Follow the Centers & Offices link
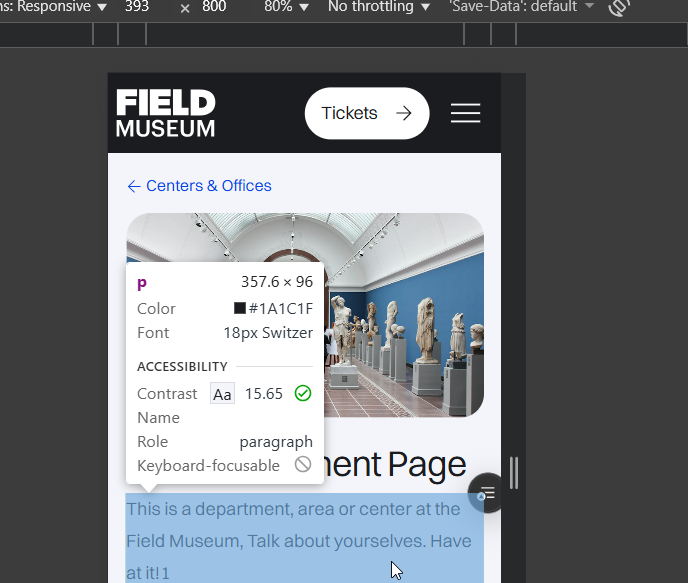688x583 pixels. (208, 186)
